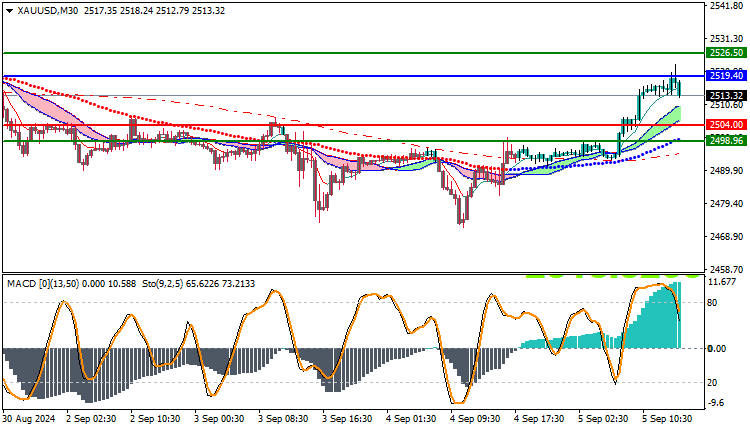Click the 5 Sep 02:30 time axis label
Screen dimensions: 750x430
pos(603,419)
